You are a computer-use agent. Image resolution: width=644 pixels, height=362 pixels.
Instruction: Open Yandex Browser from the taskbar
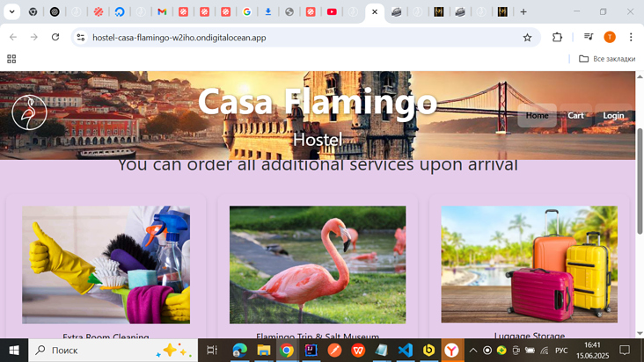452,350
